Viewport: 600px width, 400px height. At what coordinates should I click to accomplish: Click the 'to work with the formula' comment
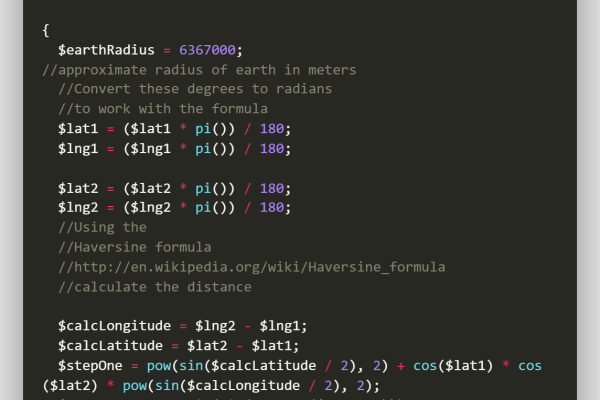click(x=162, y=108)
